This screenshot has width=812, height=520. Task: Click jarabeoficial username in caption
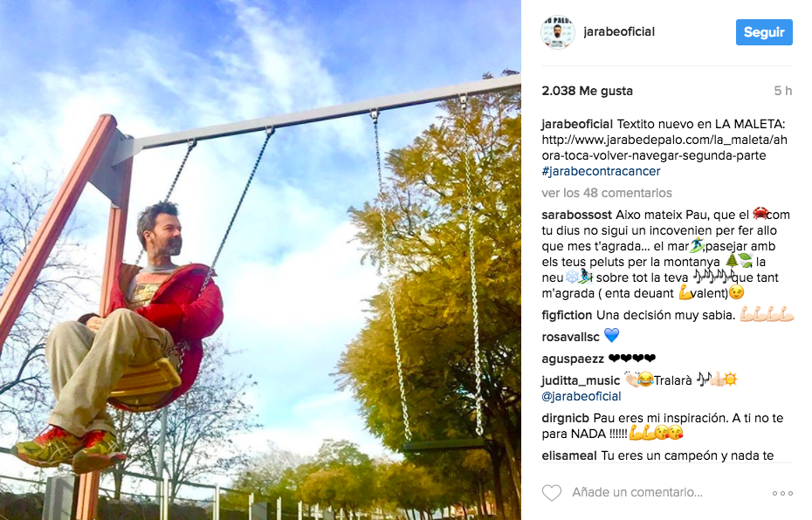pos(577,124)
